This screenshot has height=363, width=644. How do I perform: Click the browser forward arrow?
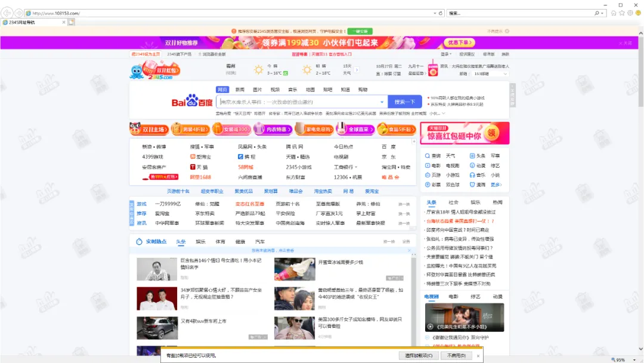pyautogui.click(x=19, y=13)
